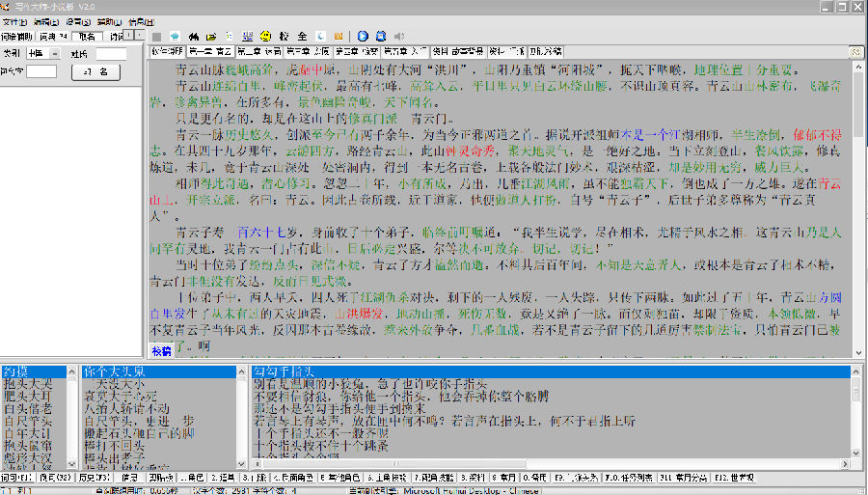The width and height of the screenshot is (868, 495).
Task: Click the 取名 generate button
Action: coord(95,72)
